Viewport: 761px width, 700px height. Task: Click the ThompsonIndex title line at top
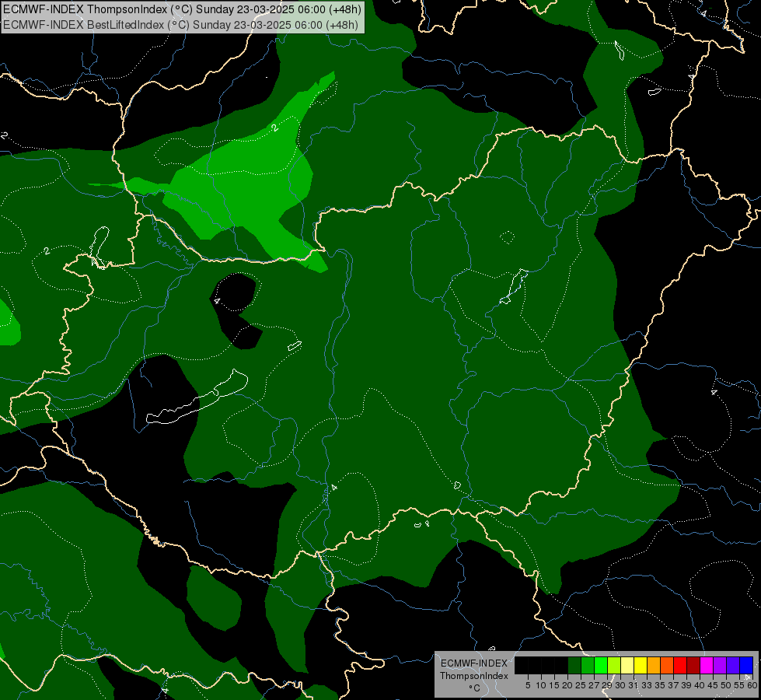tap(182, 9)
